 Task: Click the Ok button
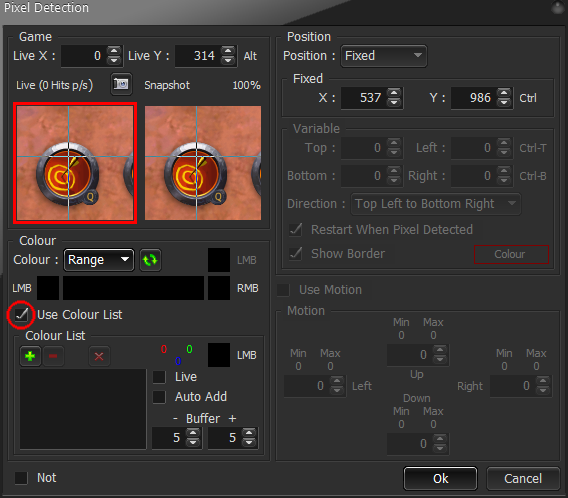click(x=440, y=479)
